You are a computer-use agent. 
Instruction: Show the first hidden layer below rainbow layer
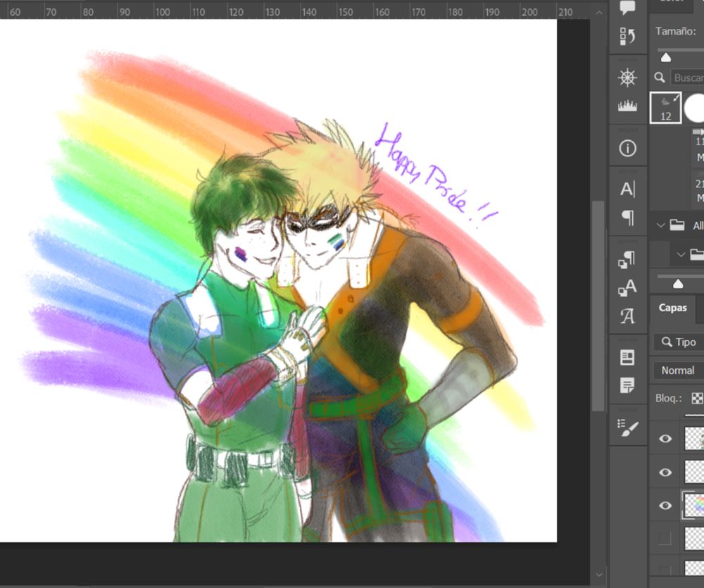(x=665, y=538)
